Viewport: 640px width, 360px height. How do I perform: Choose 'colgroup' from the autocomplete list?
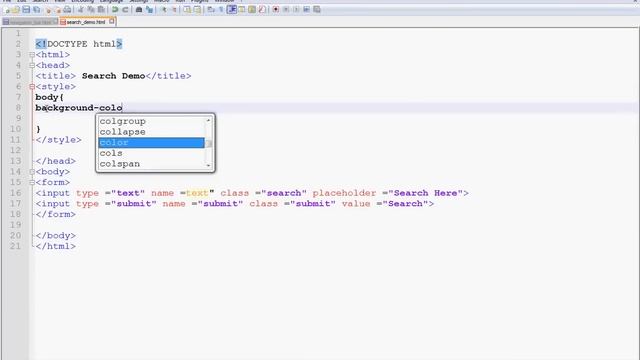pyautogui.click(x=151, y=121)
